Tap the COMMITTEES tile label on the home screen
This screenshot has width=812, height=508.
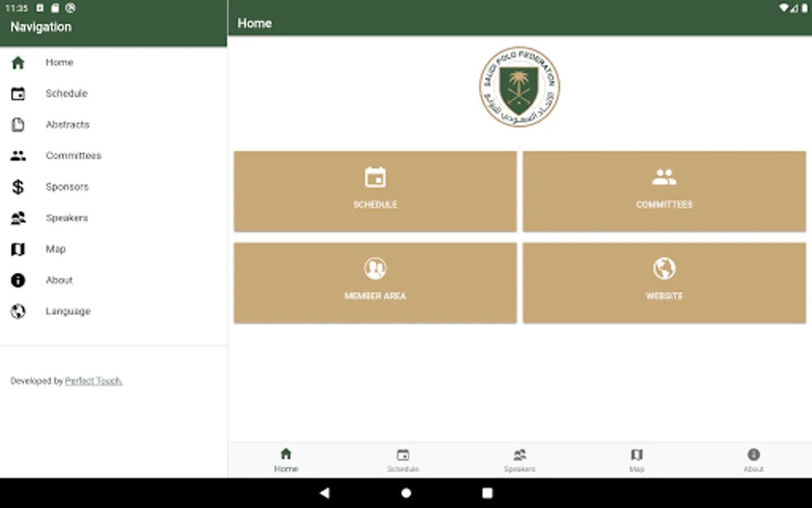664,204
